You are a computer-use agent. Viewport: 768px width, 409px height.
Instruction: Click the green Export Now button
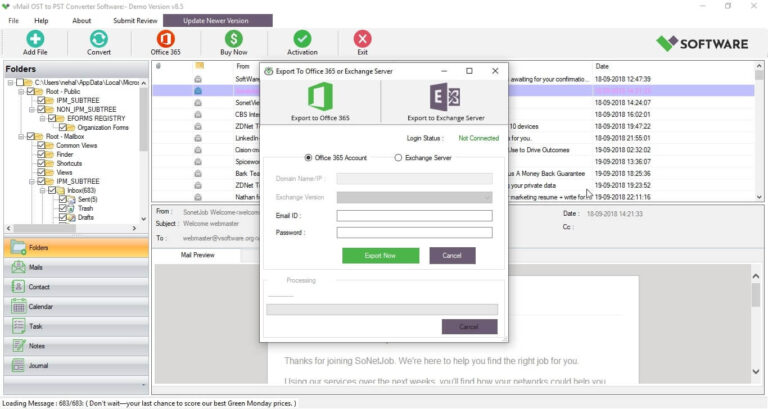[380, 256]
